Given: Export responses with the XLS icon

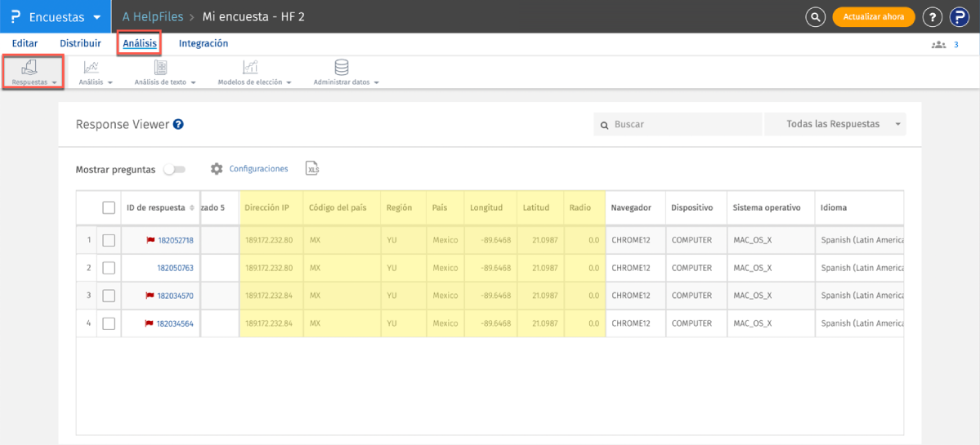Looking at the screenshot, I should (x=311, y=168).
